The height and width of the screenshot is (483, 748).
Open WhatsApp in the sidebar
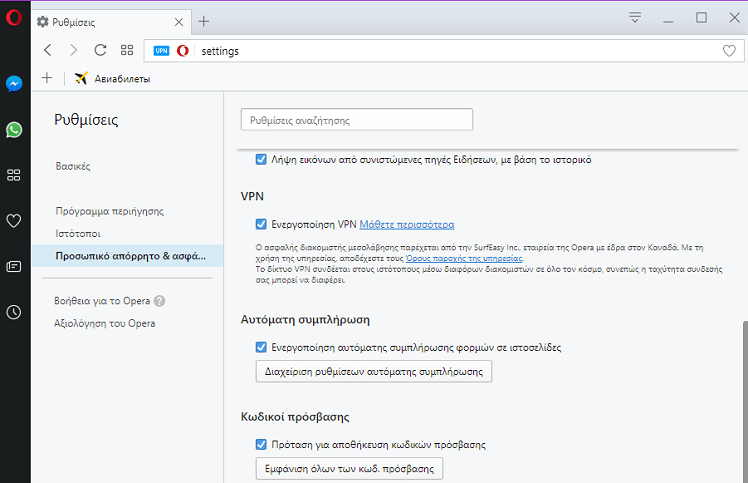[x=14, y=130]
